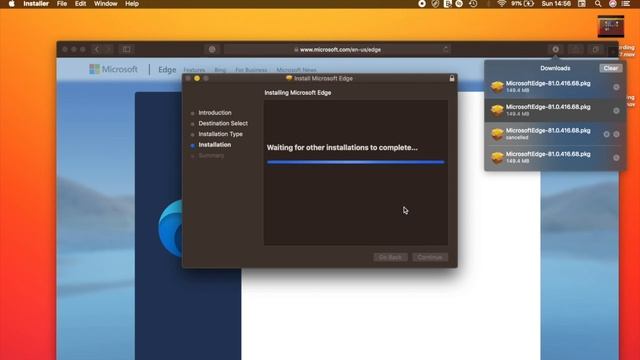Click the Downloads popover title

(x=555, y=68)
